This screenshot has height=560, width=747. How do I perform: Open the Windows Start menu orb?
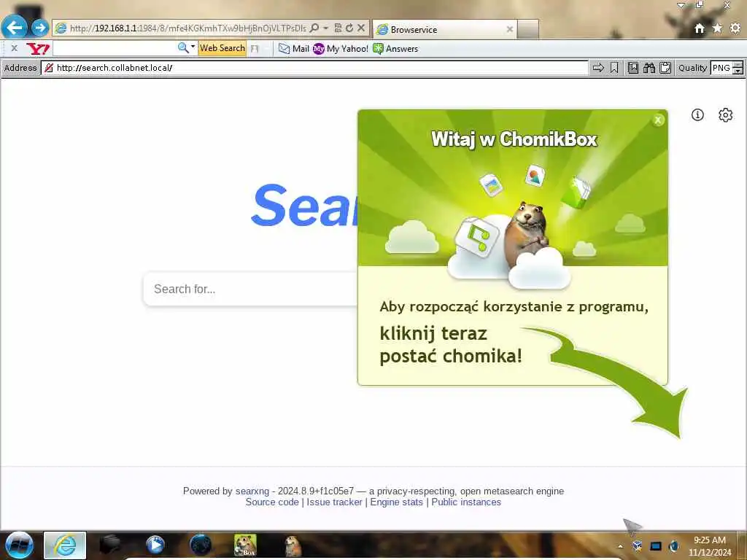(19, 545)
